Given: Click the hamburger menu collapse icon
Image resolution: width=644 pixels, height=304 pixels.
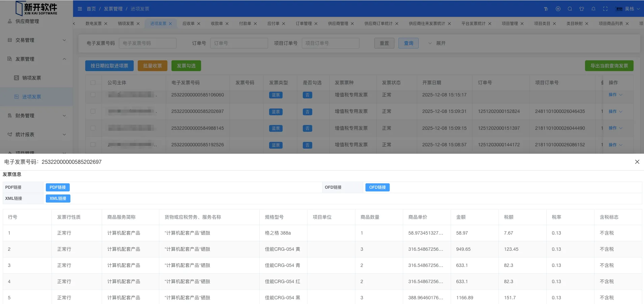Looking at the screenshot, I should pyautogui.click(x=80, y=9).
